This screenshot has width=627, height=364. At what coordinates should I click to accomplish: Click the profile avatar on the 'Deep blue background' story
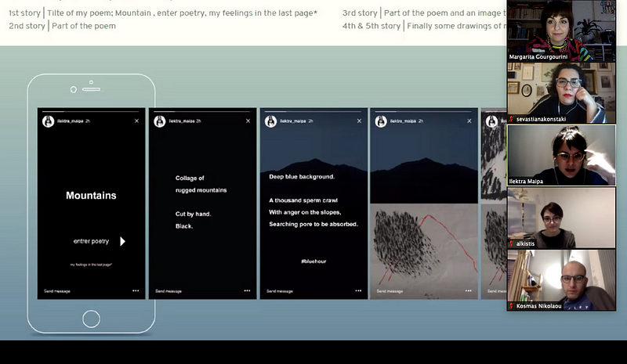pos(272,121)
